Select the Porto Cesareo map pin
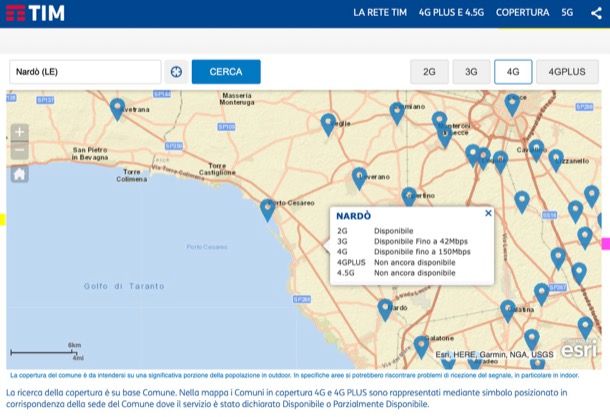 (267, 210)
